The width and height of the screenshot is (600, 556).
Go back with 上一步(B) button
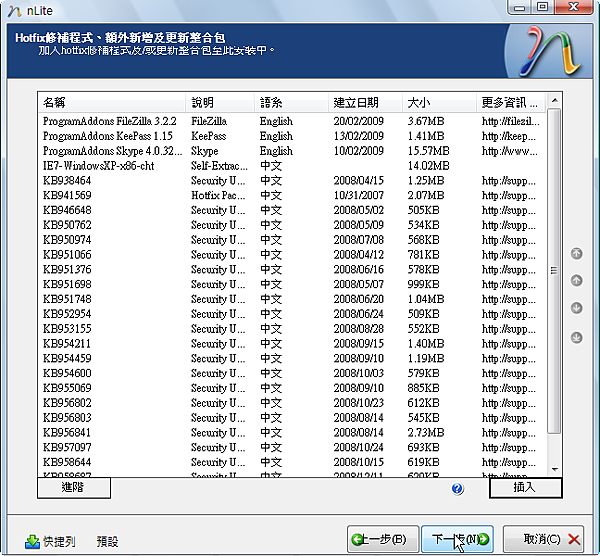pos(383,539)
